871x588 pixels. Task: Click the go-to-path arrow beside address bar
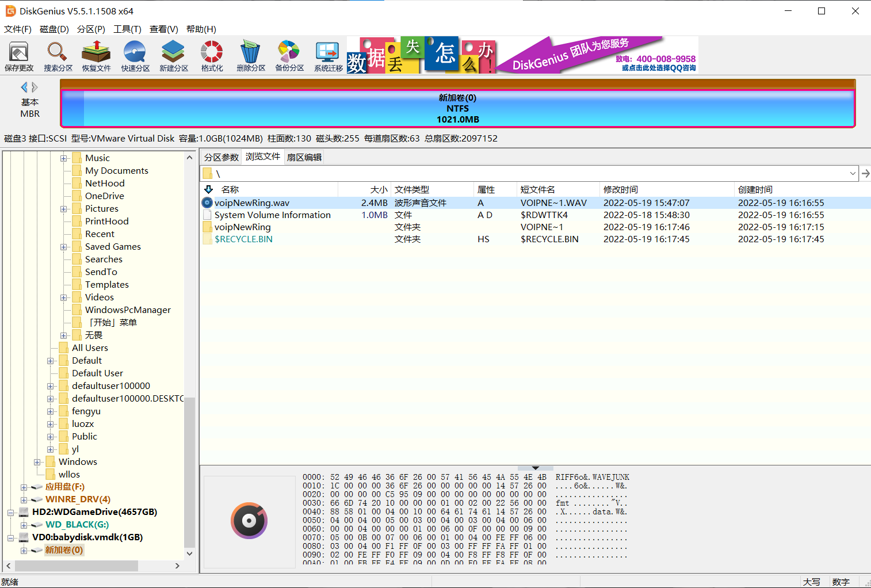tap(865, 173)
